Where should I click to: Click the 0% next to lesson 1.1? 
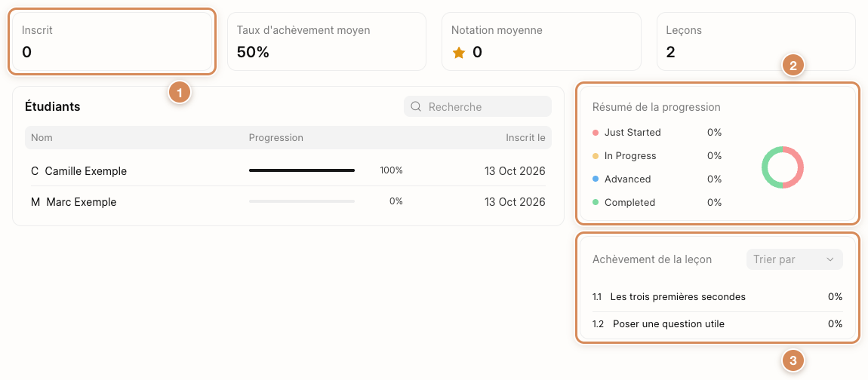coord(835,297)
